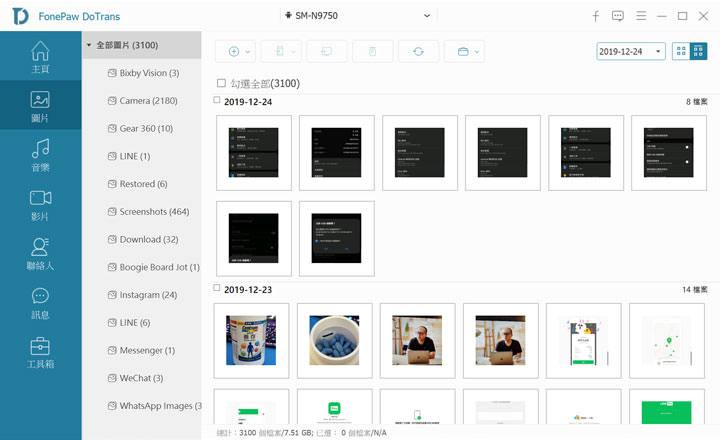Select the supplement bottle photo thumbnail

(251, 340)
